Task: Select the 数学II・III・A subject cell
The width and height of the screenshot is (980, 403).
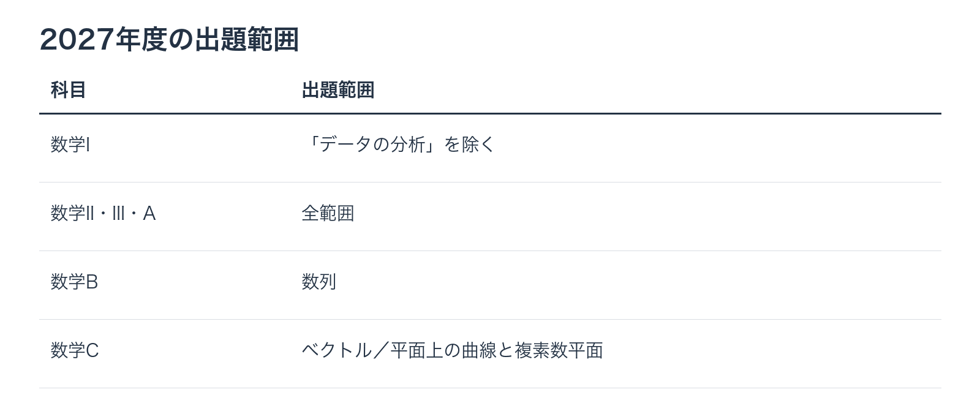Action: [x=103, y=213]
